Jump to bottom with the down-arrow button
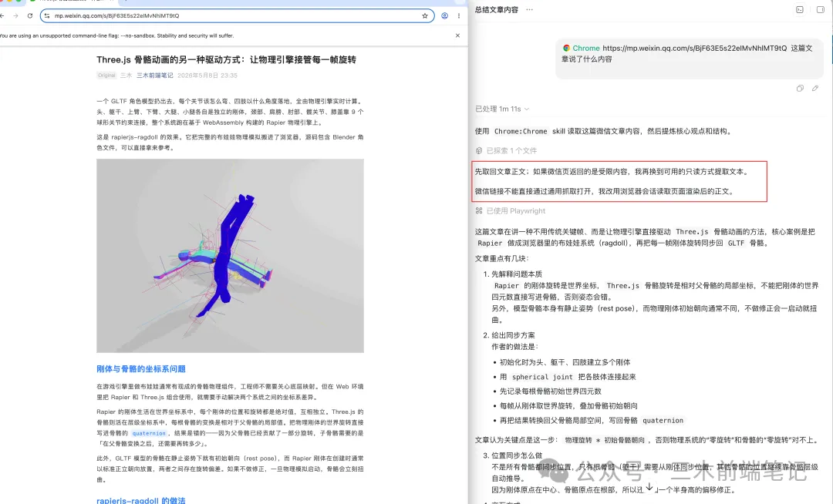833x504 pixels. click(649, 487)
